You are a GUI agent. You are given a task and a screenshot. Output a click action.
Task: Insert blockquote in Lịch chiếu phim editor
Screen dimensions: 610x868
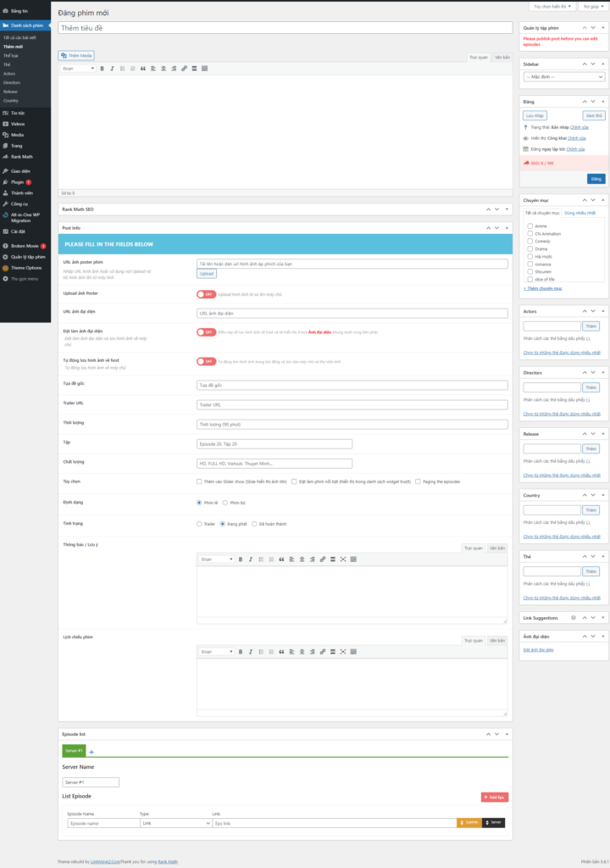pyautogui.click(x=281, y=652)
